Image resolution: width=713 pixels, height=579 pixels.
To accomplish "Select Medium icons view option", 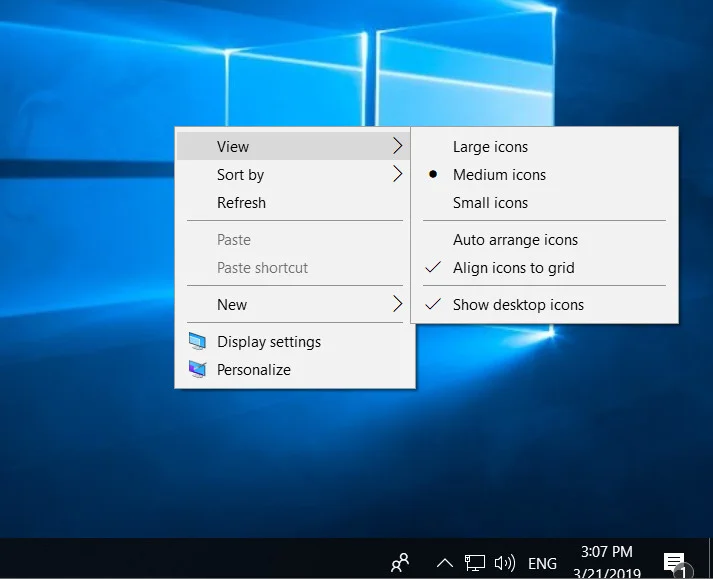I will [x=545, y=175].
